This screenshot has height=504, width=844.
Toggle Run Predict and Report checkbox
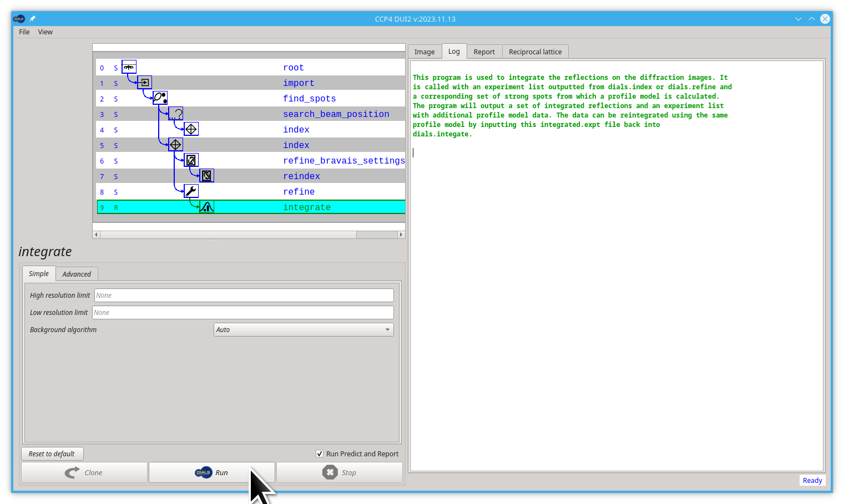click(x=320, y=454)
